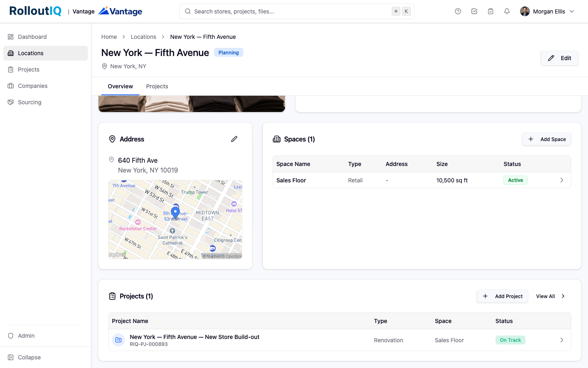This screenshot has width=588, height=368.
Task: Click the Add Project button
Action: pyautogui.click(x=503, y=296)
